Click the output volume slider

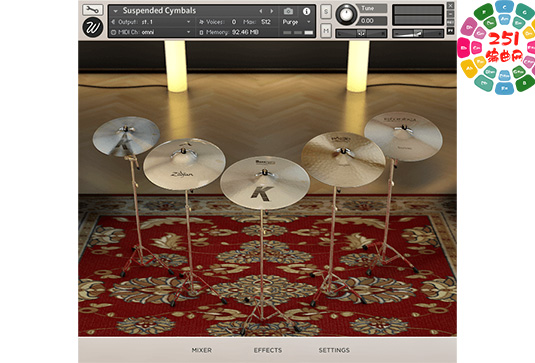click(x=418, y=33)
